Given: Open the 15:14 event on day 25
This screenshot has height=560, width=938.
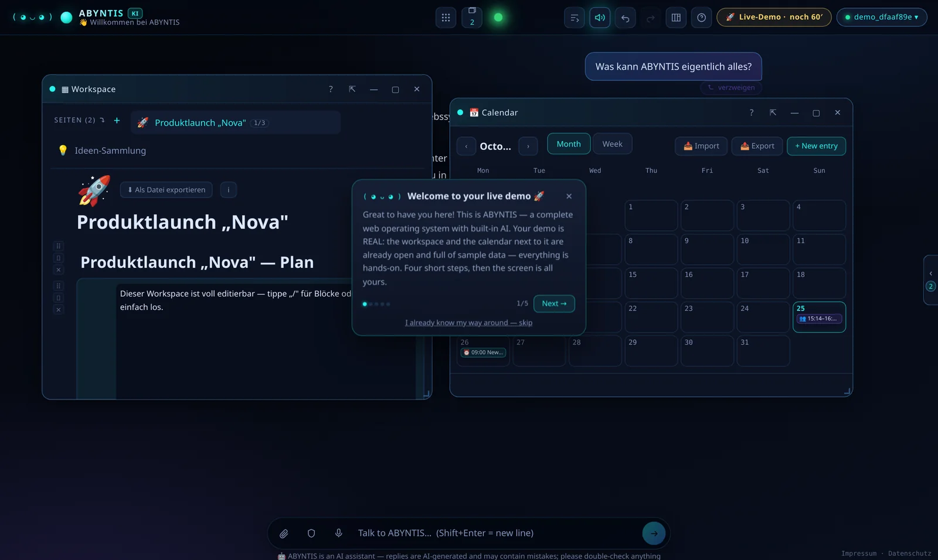Looking at the screenshot, I should pyautogui.click(x=819, y=319).
